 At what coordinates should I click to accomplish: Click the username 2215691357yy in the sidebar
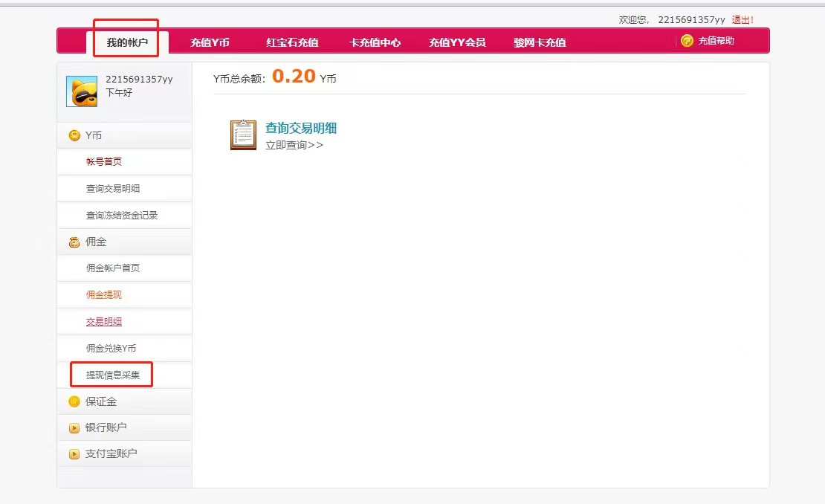(x=139, y=79)
